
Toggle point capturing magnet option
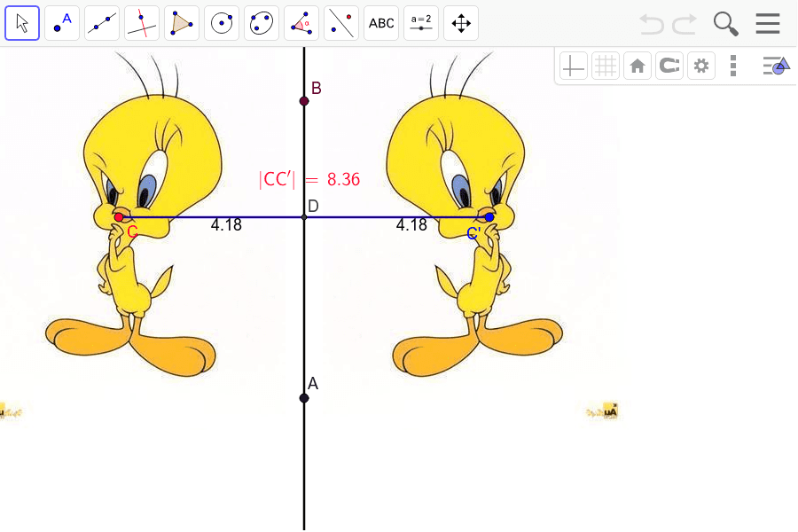(x=669, y=66)
